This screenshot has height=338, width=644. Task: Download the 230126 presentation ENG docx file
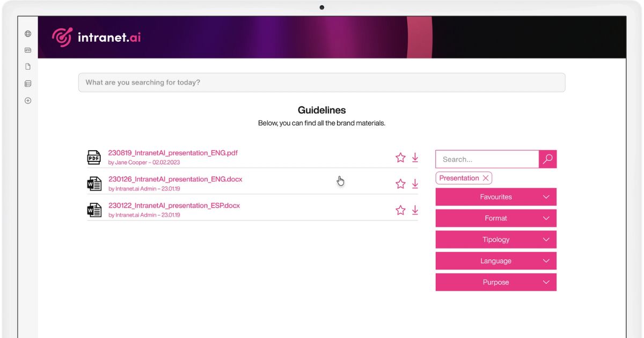[x=415, y=184]
